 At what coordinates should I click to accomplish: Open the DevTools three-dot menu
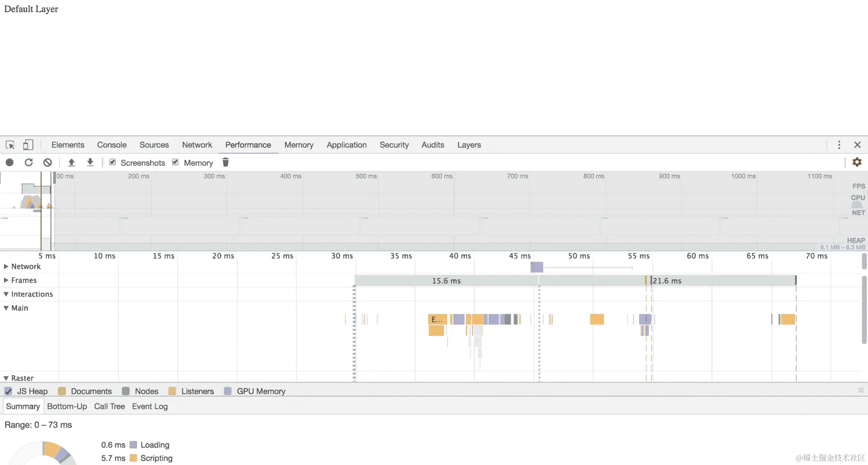tap(839, 145)
